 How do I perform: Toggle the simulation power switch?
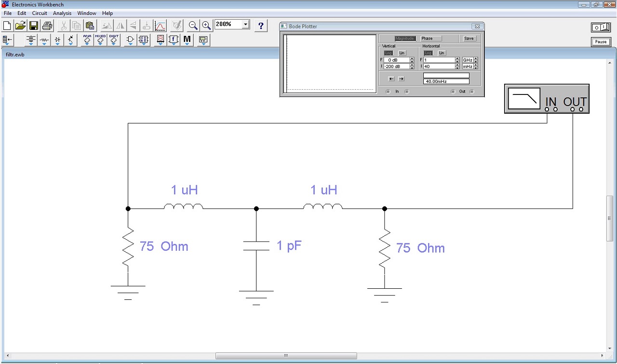click(x=601, y=27)
